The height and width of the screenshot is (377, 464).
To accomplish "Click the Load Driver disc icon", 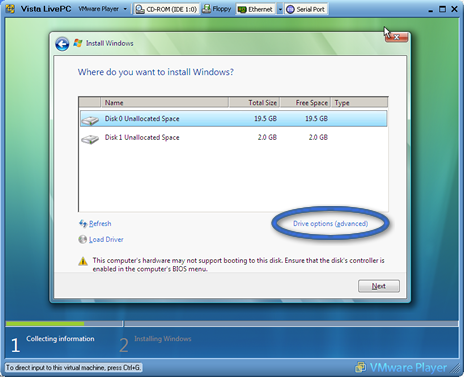I will pos(83,239).
